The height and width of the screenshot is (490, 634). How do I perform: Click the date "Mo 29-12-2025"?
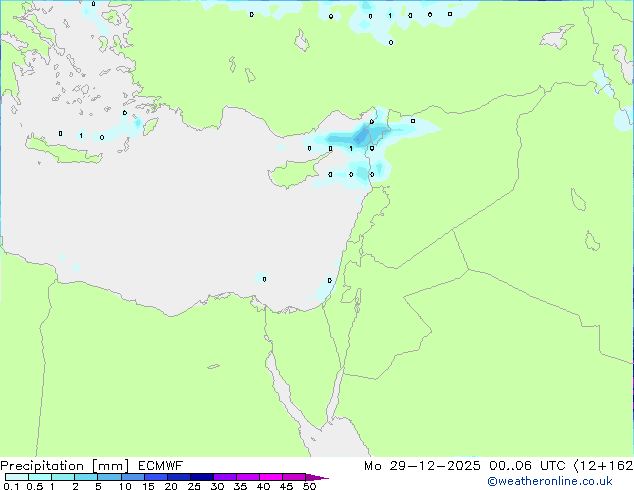[422, 466]
